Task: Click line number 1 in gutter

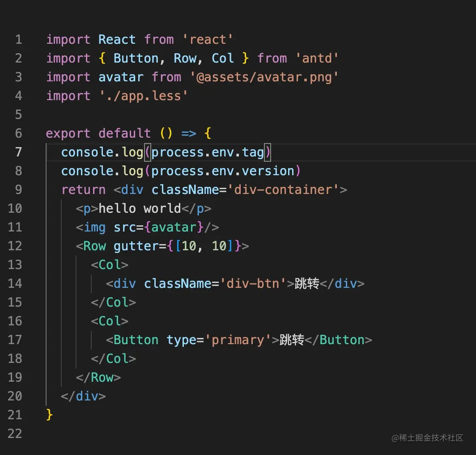Action: point(18,39)
